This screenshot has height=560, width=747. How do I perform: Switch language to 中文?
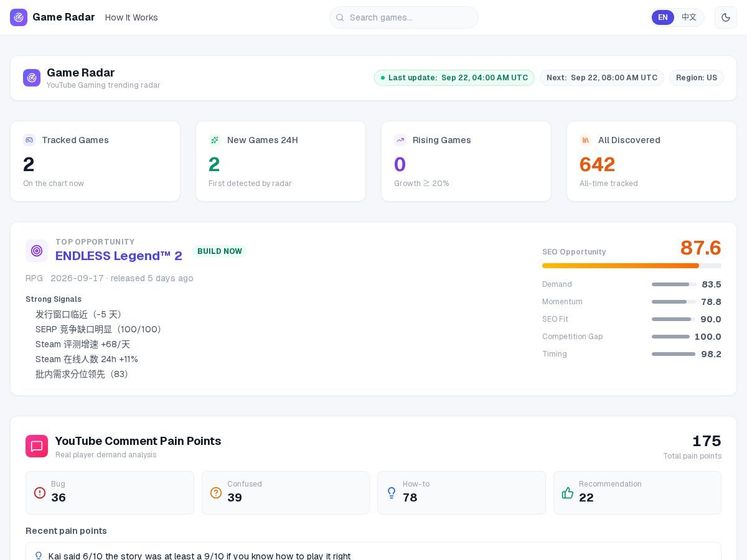[689, 17]
